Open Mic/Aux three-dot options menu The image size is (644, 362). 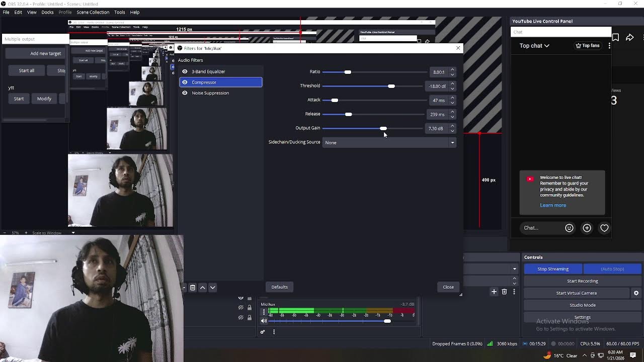(264, 312)
